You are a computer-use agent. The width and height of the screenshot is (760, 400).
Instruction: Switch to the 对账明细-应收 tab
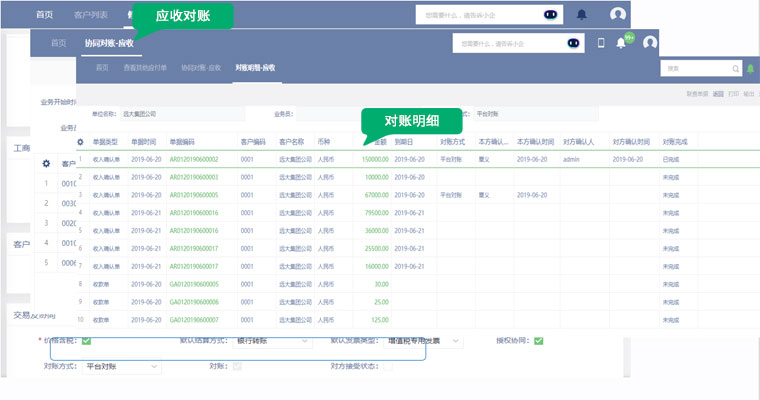click(x=255, y=67)
